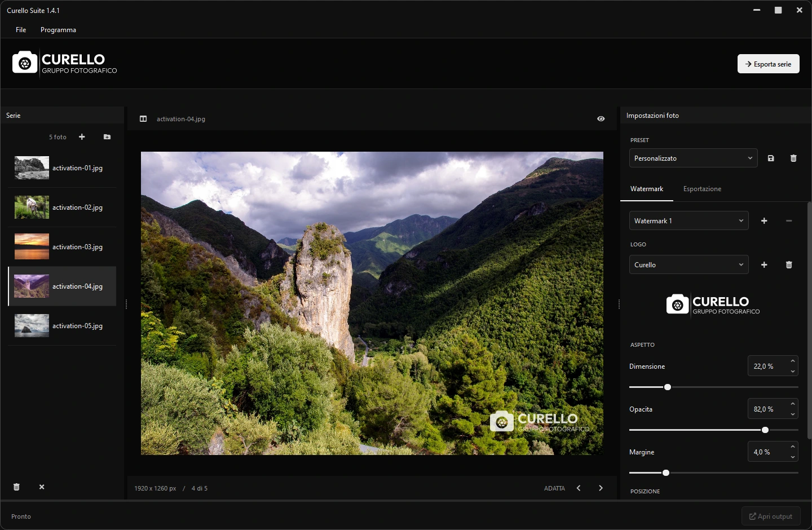Go to the previous photo arrow
The height and width of the screenshot is (530, 812).
coord(579,488)
